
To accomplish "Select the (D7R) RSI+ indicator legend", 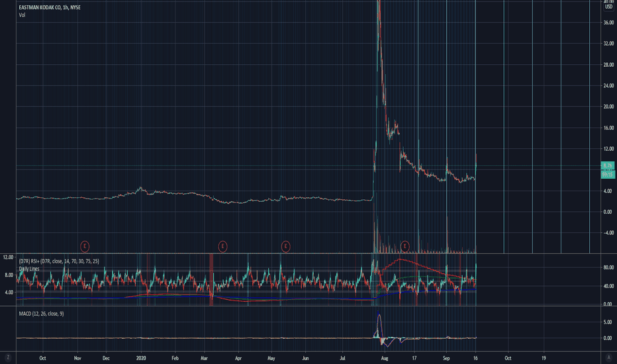I will pos(59,261).
